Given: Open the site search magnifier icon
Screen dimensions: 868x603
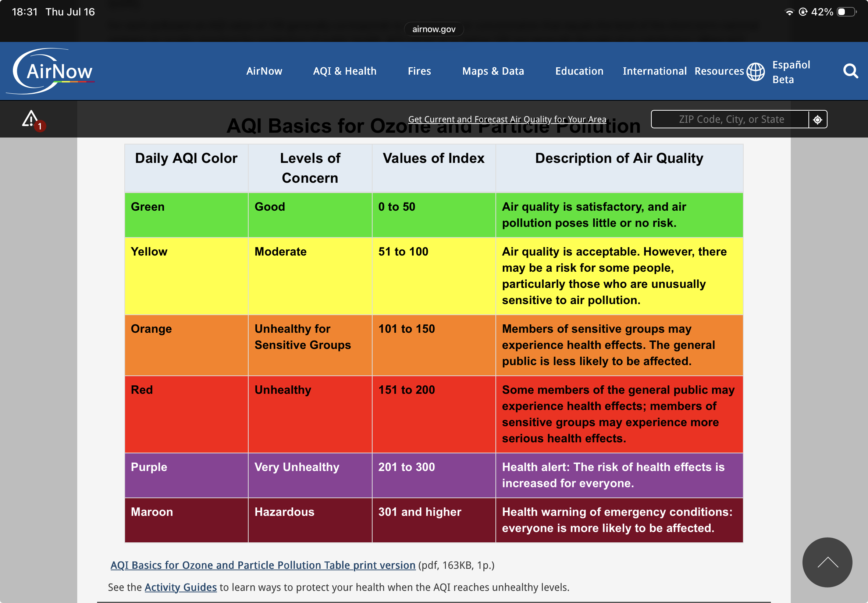Looking at the screenshot, I should (x=851, y=71).
